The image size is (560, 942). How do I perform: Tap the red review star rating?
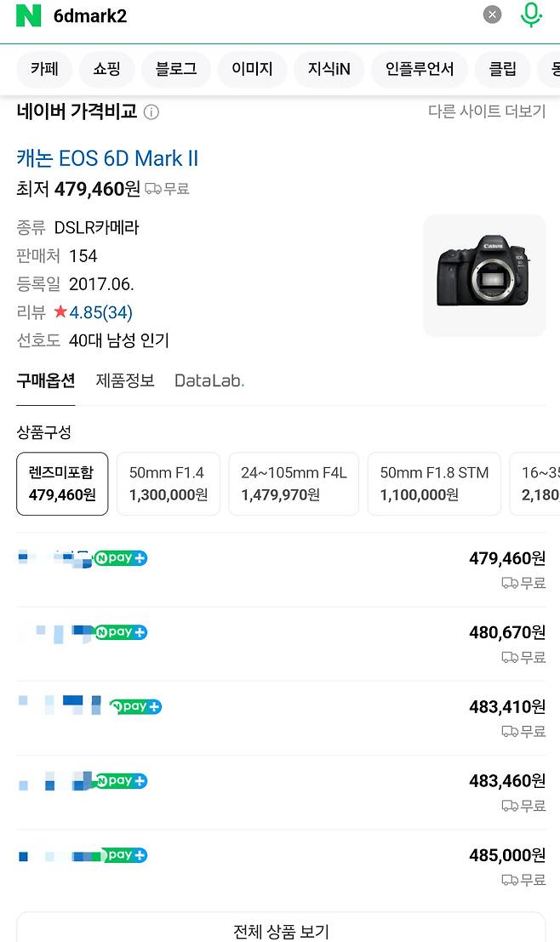point(60,312)
